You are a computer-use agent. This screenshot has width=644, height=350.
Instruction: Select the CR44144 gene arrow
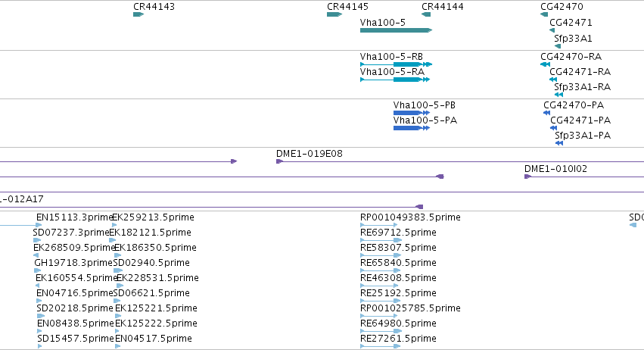point(426,14)
